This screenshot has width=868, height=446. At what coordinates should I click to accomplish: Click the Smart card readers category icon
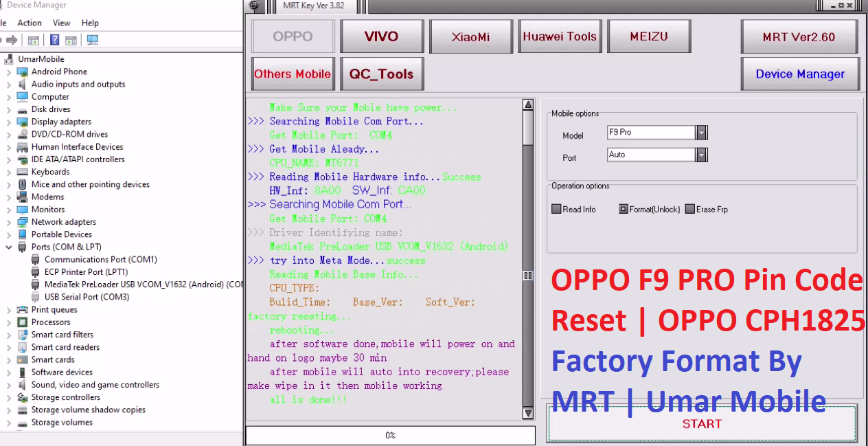coord(23,347)
